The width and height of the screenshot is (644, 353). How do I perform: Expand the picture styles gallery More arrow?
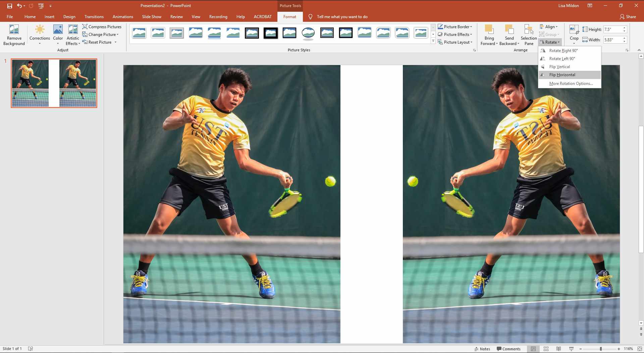tap(433, 41)
